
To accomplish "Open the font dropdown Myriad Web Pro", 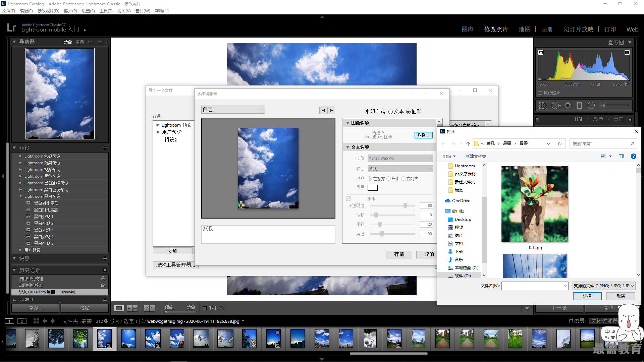I will point(400,158).
